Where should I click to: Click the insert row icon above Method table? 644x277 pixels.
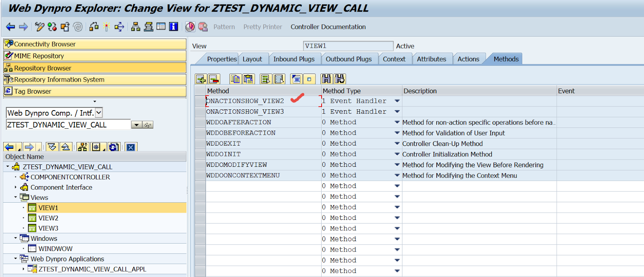pos(201,79)
